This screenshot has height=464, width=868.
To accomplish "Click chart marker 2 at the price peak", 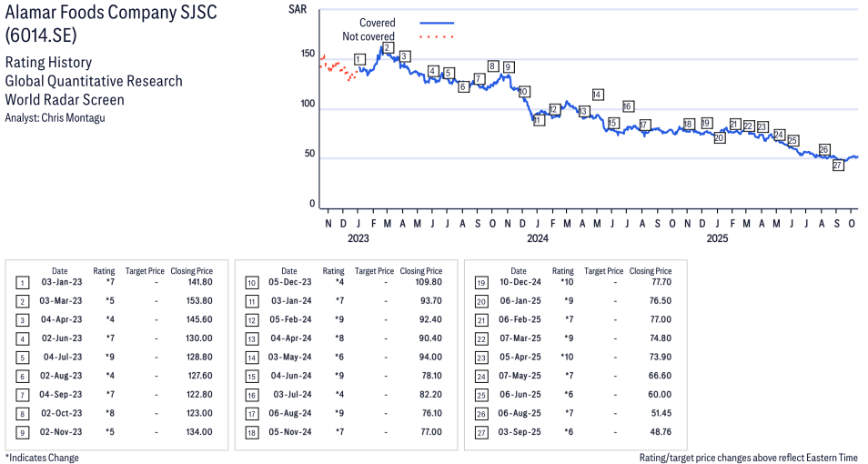I will point(388,48).
